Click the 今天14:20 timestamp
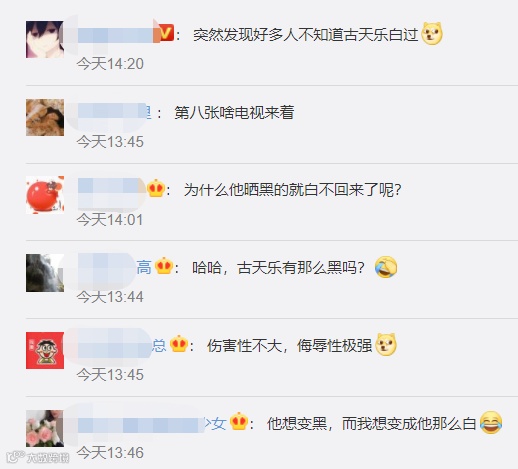 coord(110,64)
